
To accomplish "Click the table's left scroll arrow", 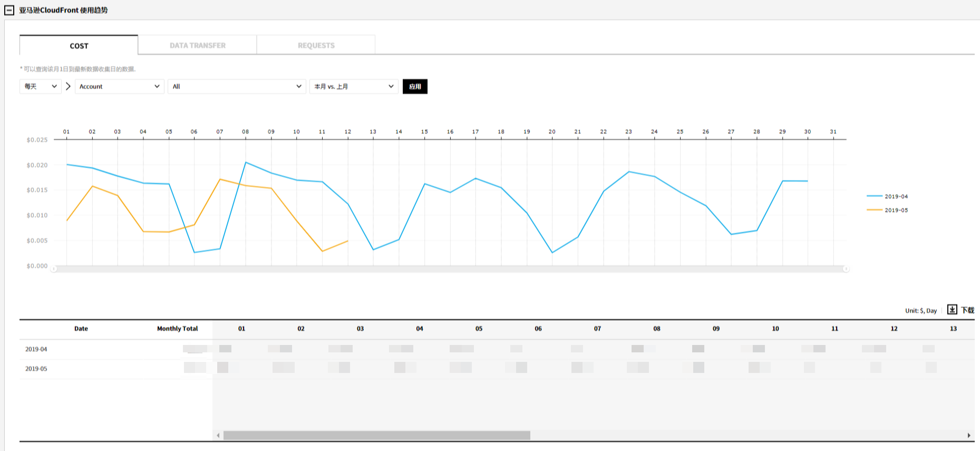I will (x=218, y=436).
